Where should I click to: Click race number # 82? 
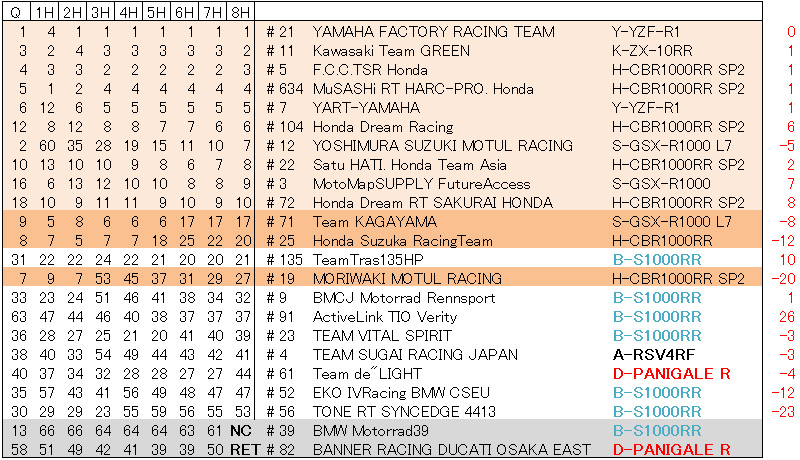(x=281, y=450)
